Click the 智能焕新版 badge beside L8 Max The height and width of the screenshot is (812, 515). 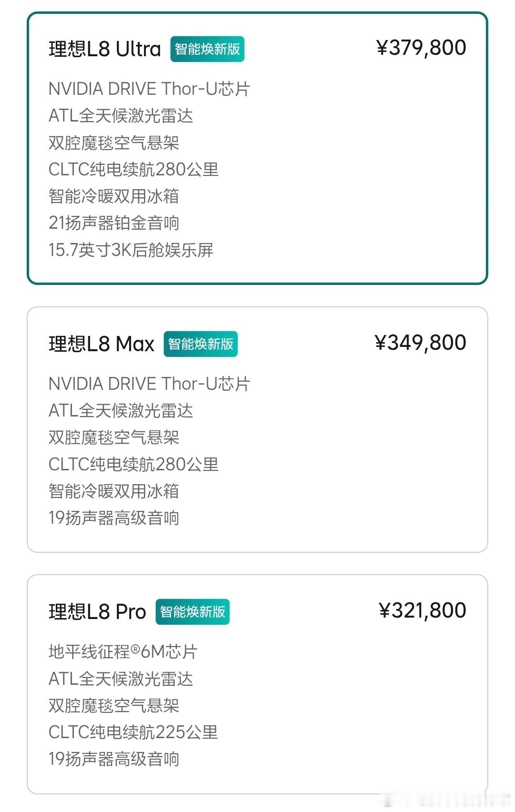point(201,344)
